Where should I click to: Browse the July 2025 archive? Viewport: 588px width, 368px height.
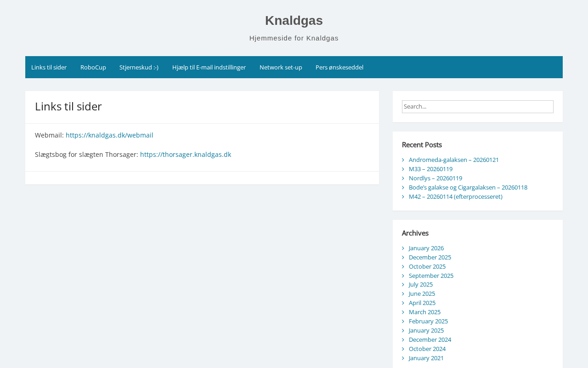421,284
